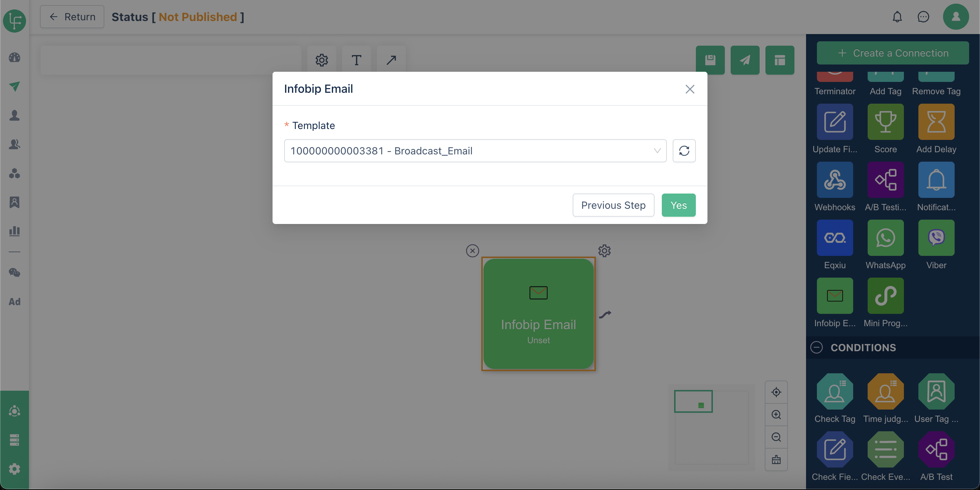Select the Check Event condition
This screenshot has width=980, height=490.
[x=885, y=449]
